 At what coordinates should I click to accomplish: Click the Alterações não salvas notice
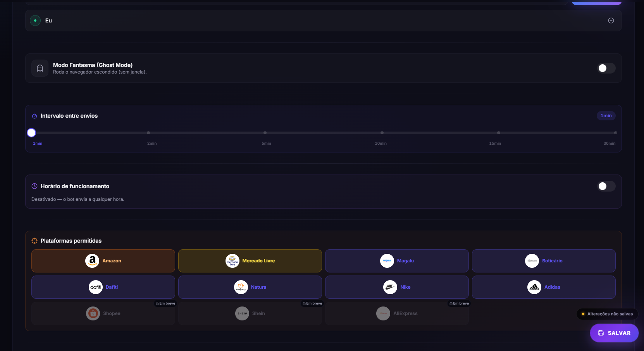pyautogui.click(x=607, y=314)
